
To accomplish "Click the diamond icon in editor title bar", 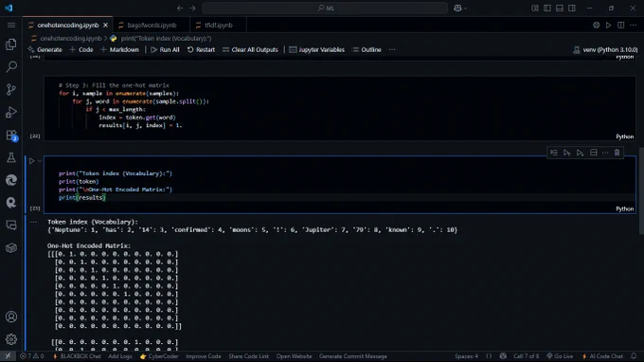I will pyautogui.click(x=596, y=25).
